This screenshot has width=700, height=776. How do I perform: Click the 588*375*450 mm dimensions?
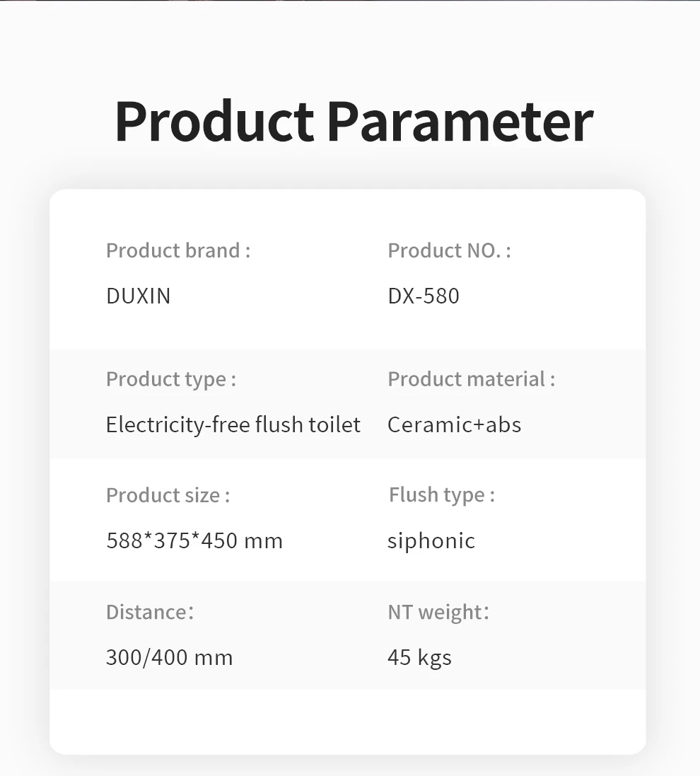click(x=194, y=541)
